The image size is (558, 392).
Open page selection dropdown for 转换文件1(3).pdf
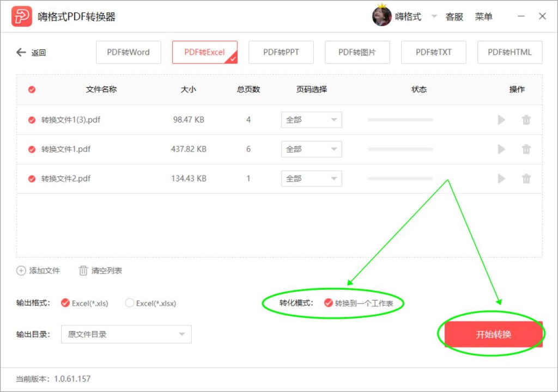pyautogui.click(x=311, y=120)
